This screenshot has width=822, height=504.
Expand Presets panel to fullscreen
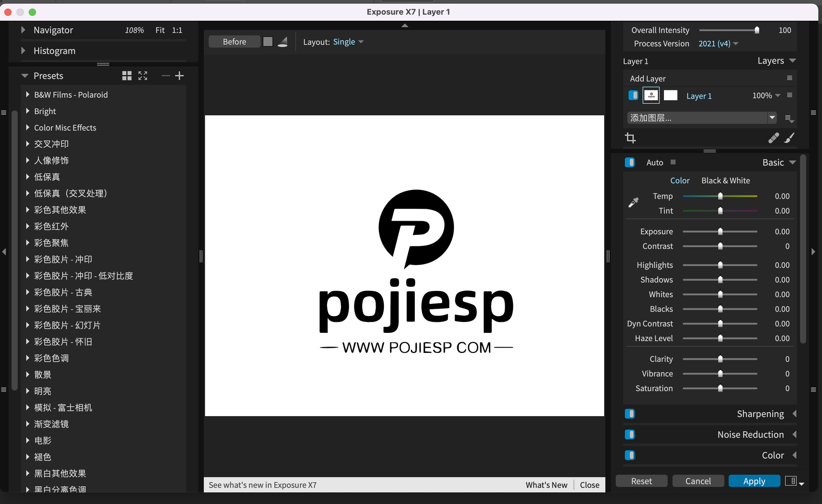click(x=142, y=76)
